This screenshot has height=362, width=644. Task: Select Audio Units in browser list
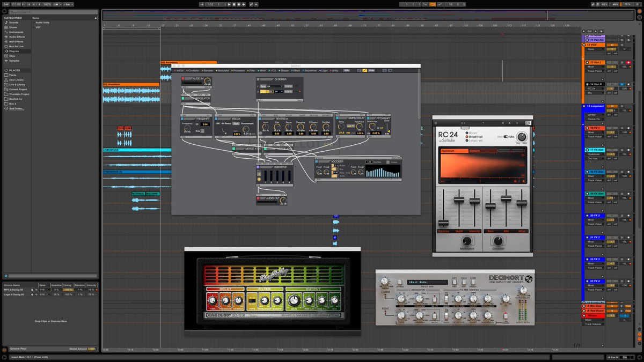point(42,23)
